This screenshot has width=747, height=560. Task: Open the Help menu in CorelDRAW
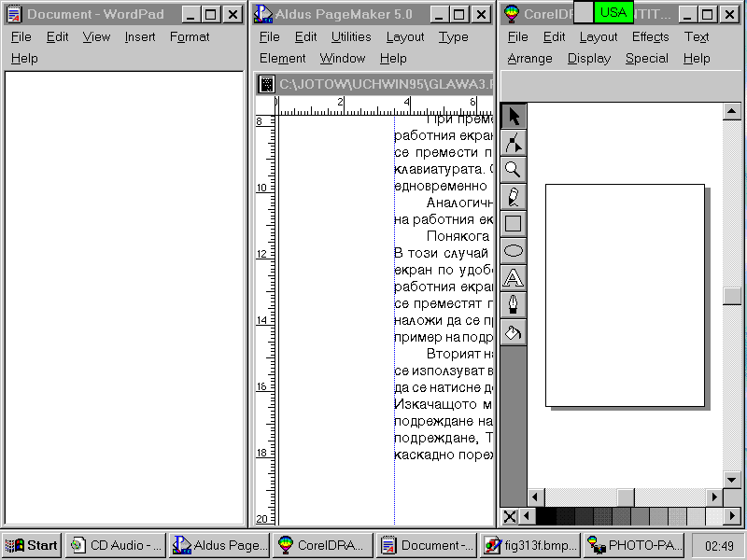(697, 58)
